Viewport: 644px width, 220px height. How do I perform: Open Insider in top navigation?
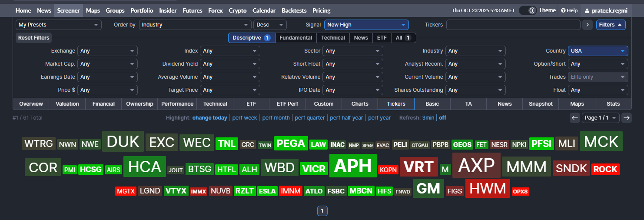click(x=168, y=10)
